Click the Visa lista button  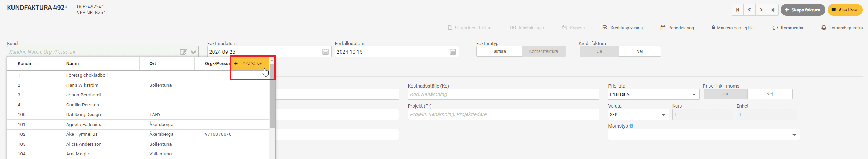point(844,10)
